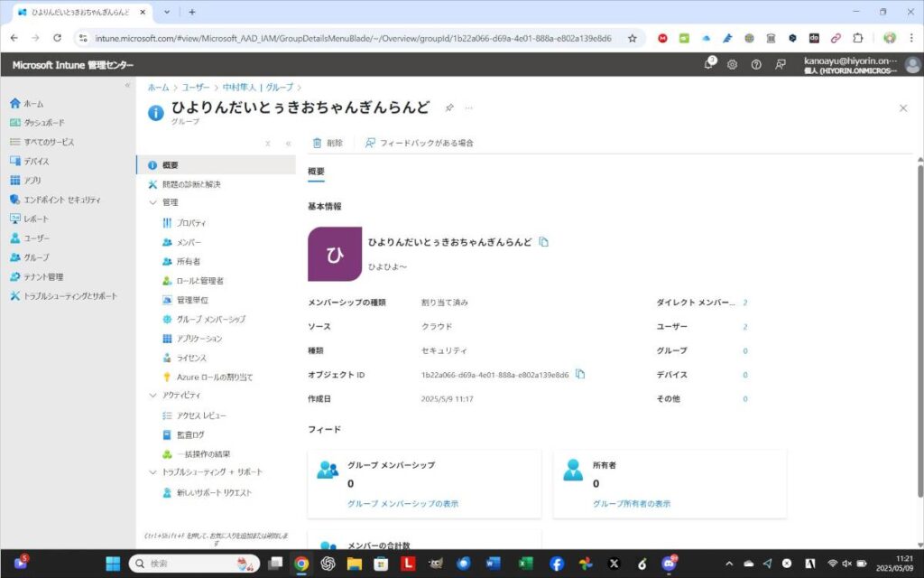Open ユーザー in left navigation
924x578 pixels.
pyautogui.click(x=30, y=238)
